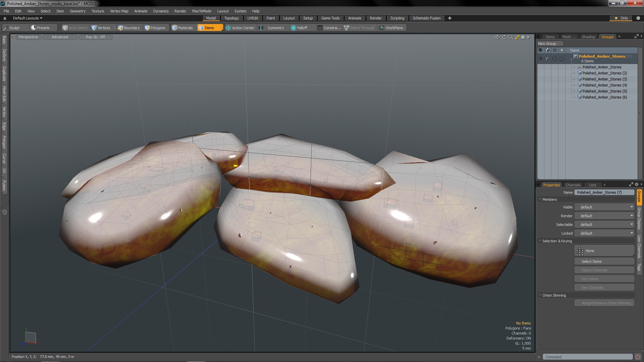
Task: Click the layout settings gear at top right
Action: pyautogui.click(x=638, y=18)
